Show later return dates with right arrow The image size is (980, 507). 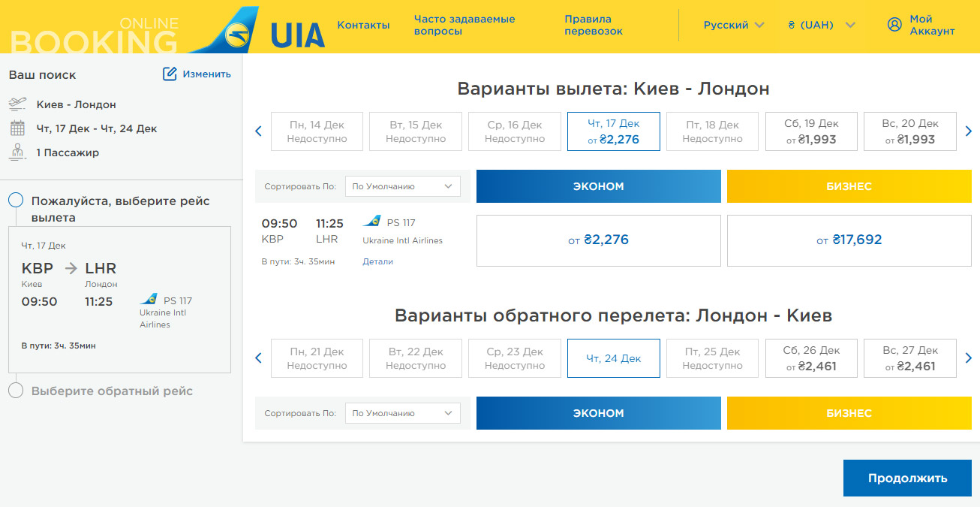(969, 358)
